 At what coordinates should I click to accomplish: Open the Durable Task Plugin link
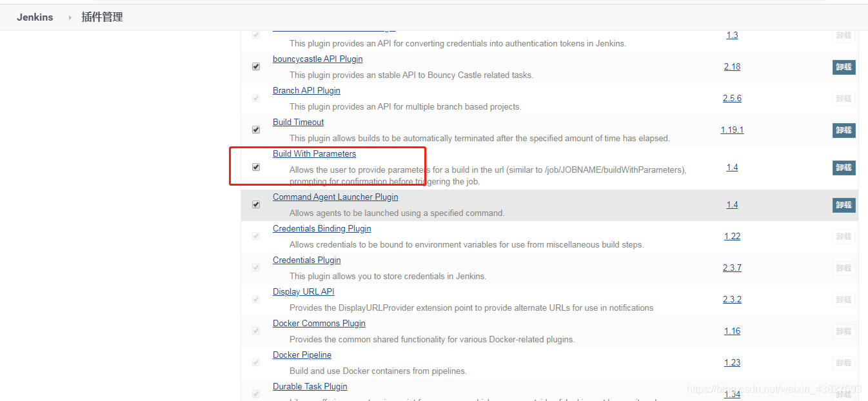coord(310,386)
